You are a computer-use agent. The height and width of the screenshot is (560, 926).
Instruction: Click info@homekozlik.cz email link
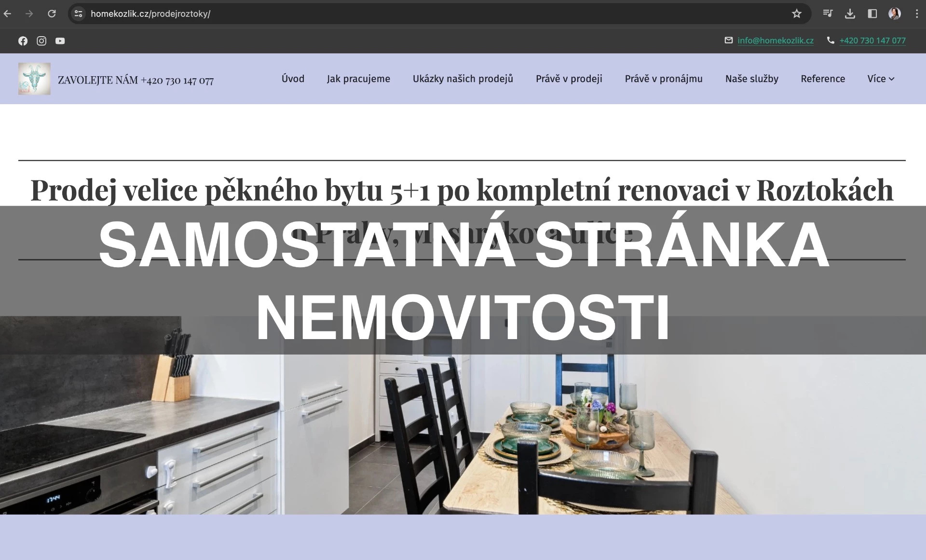pos(775,41)
